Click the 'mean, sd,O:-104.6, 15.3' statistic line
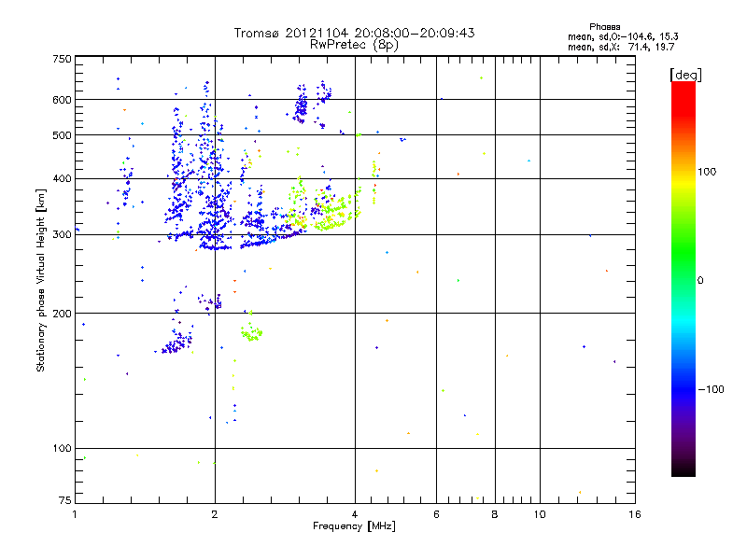 [x=623, y=36]
